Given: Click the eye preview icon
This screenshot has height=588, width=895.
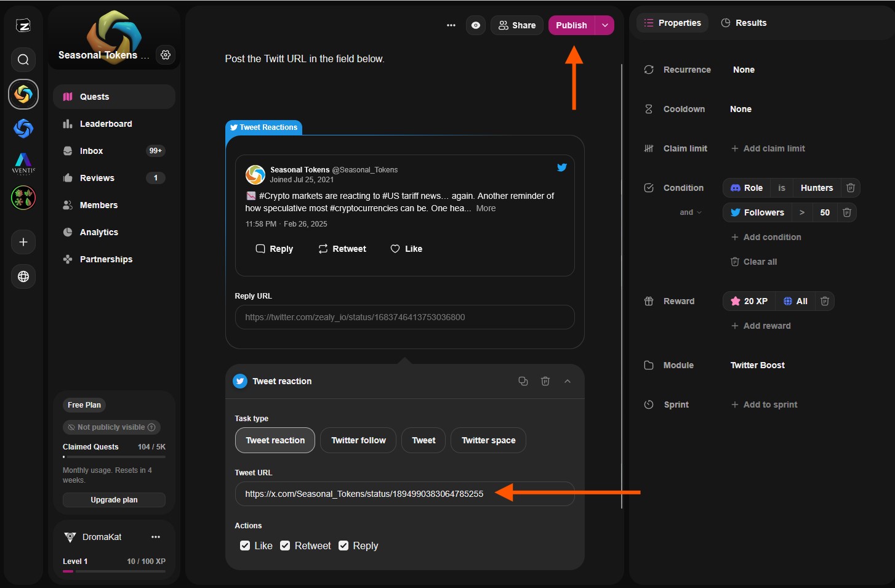Looking at the screenshot, I should pyautogui.click(x=476, y=25).
